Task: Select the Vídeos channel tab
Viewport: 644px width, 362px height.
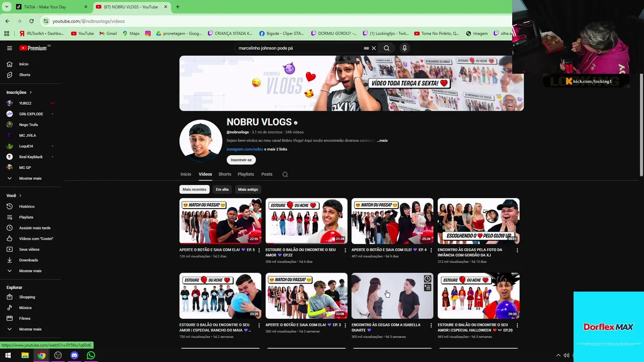Action: tap(205, 174)
